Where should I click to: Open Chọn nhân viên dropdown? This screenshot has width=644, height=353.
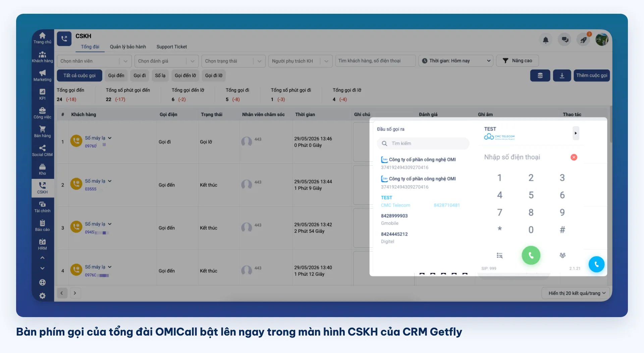[x=94, y=61]
